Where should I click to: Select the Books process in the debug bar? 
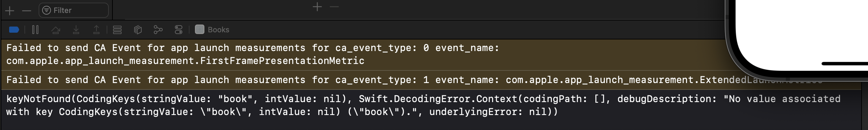[212, 30]
